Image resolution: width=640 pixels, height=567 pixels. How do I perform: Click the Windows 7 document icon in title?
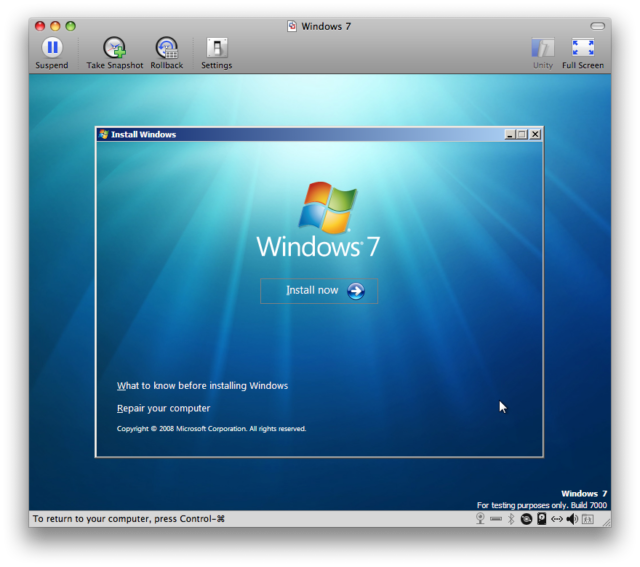pos(292,26)
